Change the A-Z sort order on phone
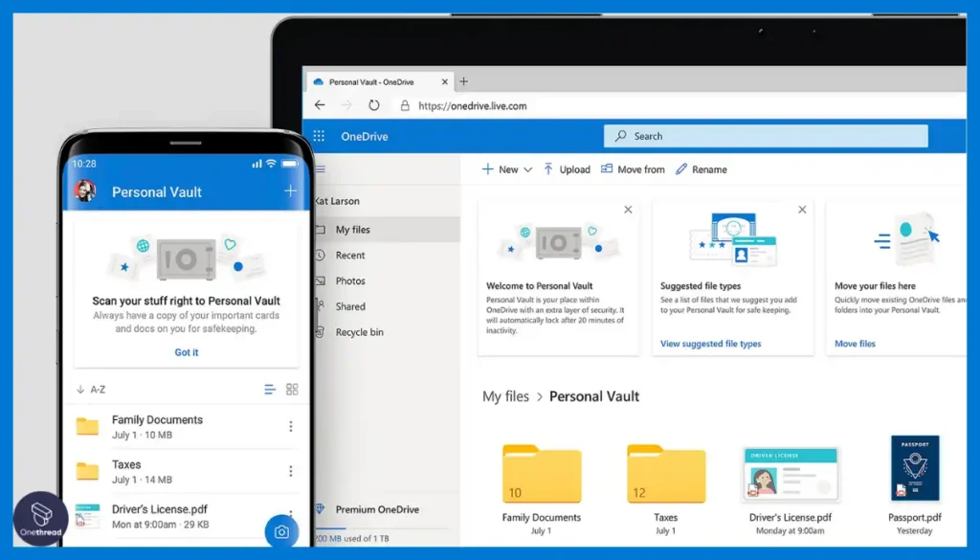This screenshot has height=560, width=980. click(91, 390)
